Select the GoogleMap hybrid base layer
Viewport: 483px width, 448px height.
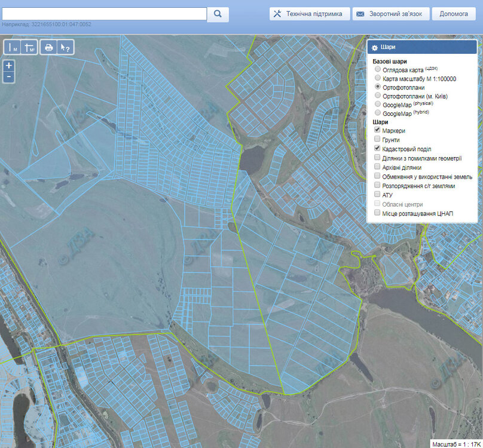click(377, 113)
